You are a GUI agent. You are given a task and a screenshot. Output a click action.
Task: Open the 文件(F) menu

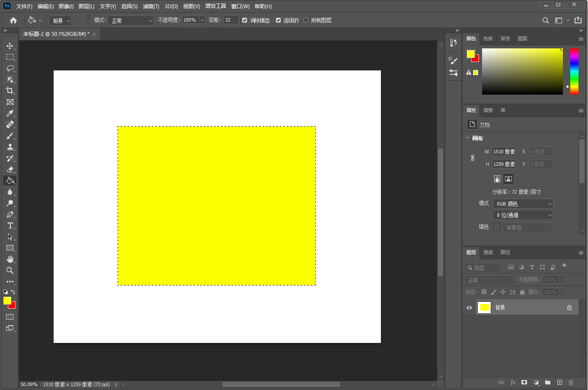click(x=24, y=6)
